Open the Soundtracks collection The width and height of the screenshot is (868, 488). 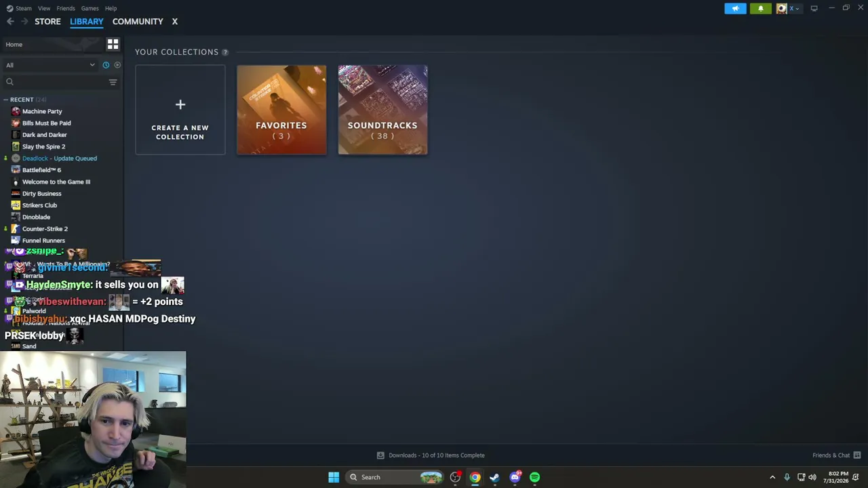point(383,110)
